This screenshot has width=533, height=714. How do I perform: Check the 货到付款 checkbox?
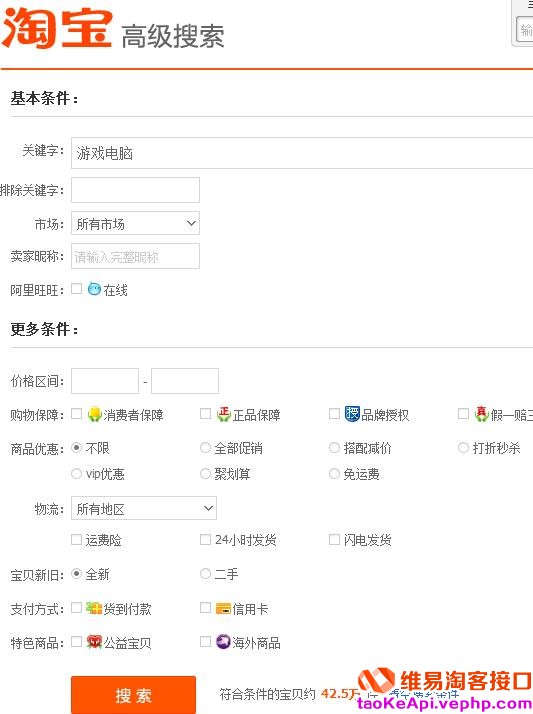pyautogui.click(x=76, y=608)
